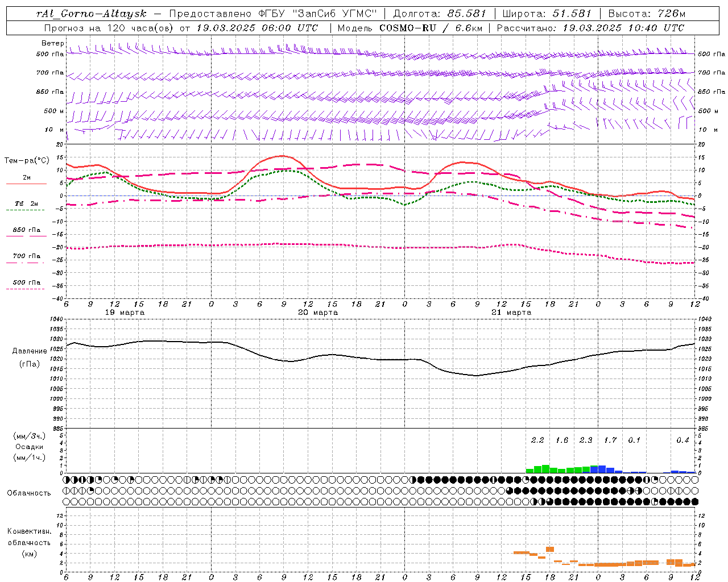Click the 0.1 three-hour precipitation value
This screenshot has height=582, width=728.
pos(634,440)
